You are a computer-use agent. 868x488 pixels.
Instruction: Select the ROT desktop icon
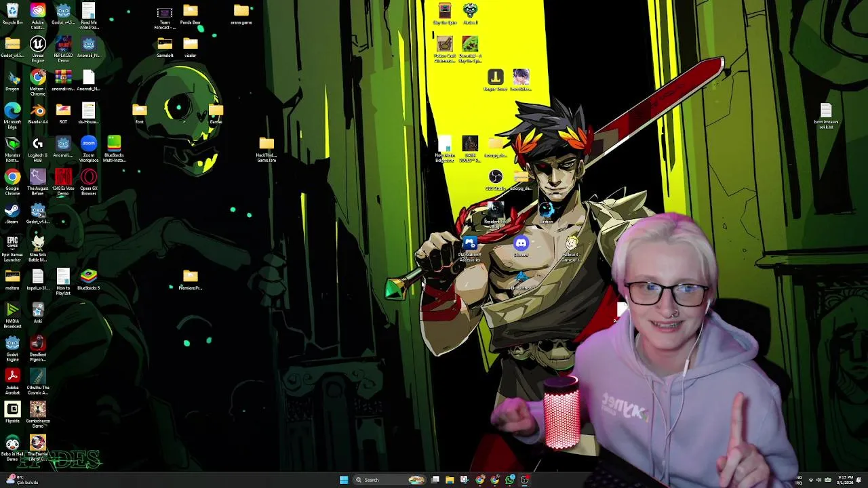63,113
